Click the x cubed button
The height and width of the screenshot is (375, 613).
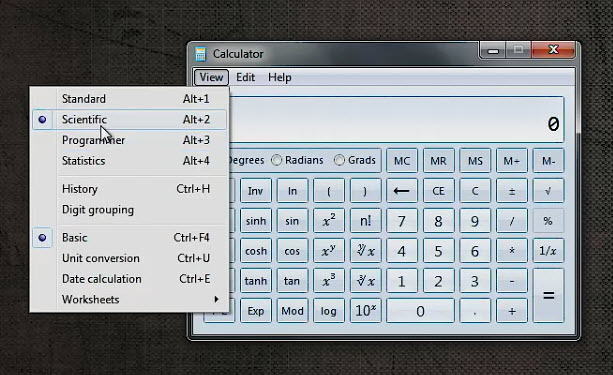click(x=329, y=281)
